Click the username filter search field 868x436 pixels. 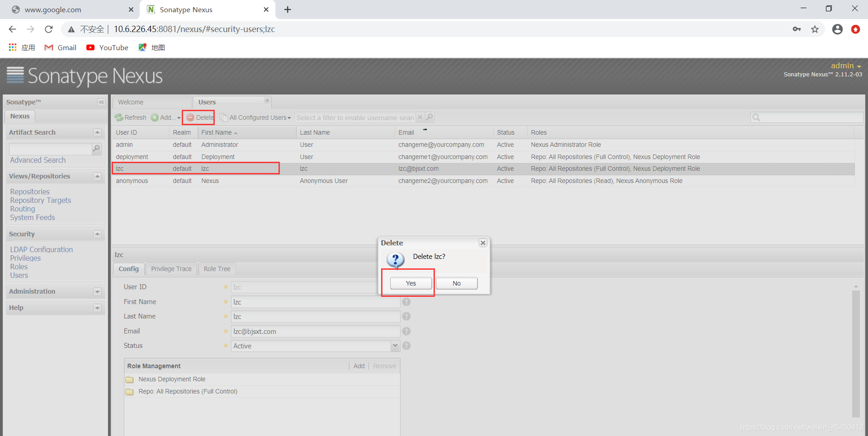[355, 117]
